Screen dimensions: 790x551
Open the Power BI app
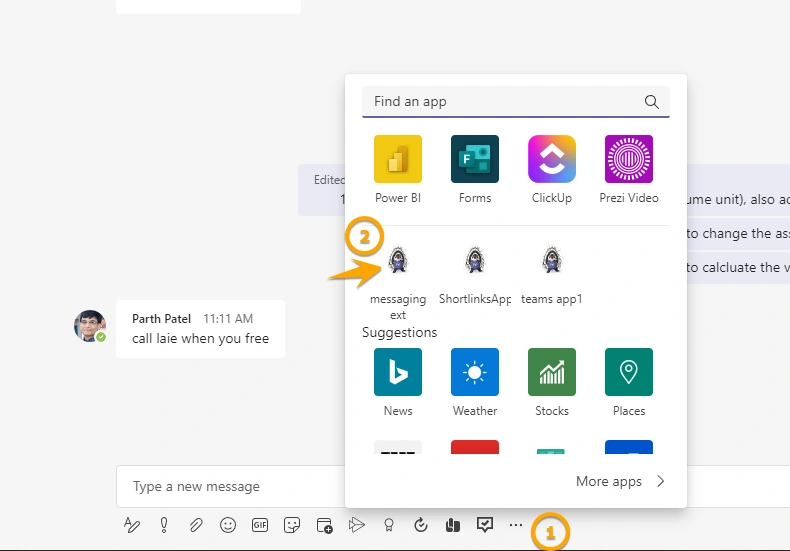(398, 159)
